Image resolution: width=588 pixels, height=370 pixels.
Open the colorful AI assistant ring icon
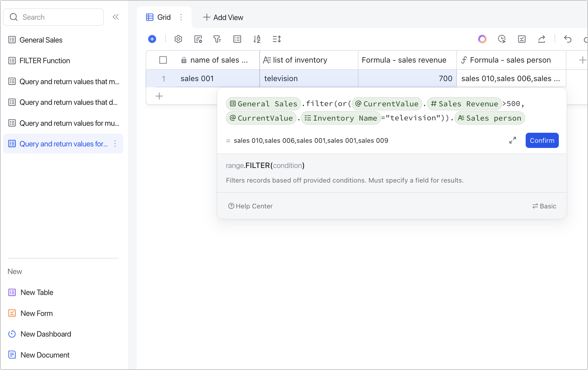[x=482, y=39]
